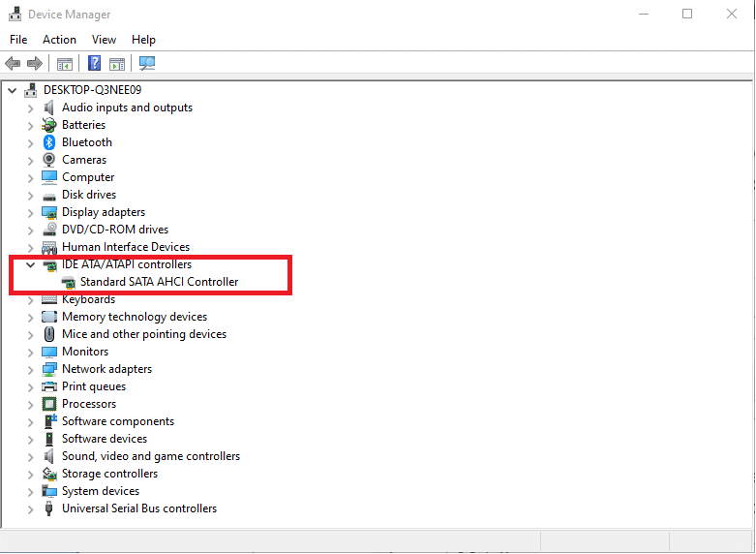Viewport: 756px width, 554px height.
Task: Click the Universal Serial Bus controllers icon
Action: coord(48,508)
